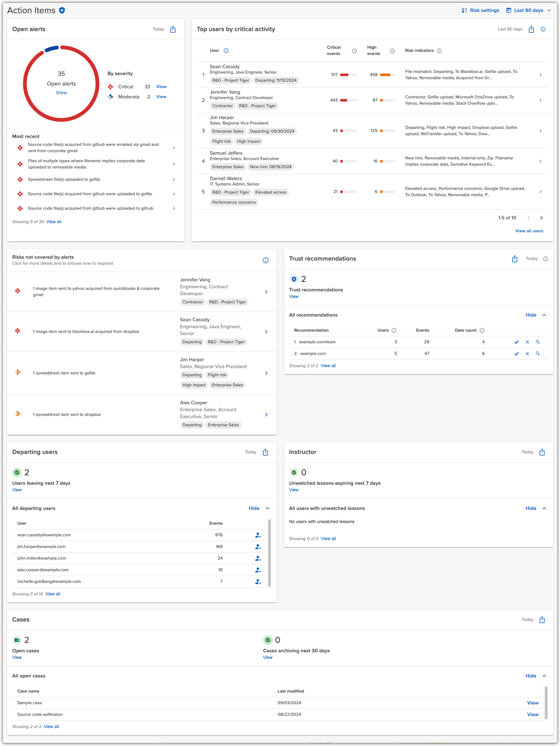The image size is (560, 746).
Task: Open the Last 90 days date range selector
Action: coord(528,10)
